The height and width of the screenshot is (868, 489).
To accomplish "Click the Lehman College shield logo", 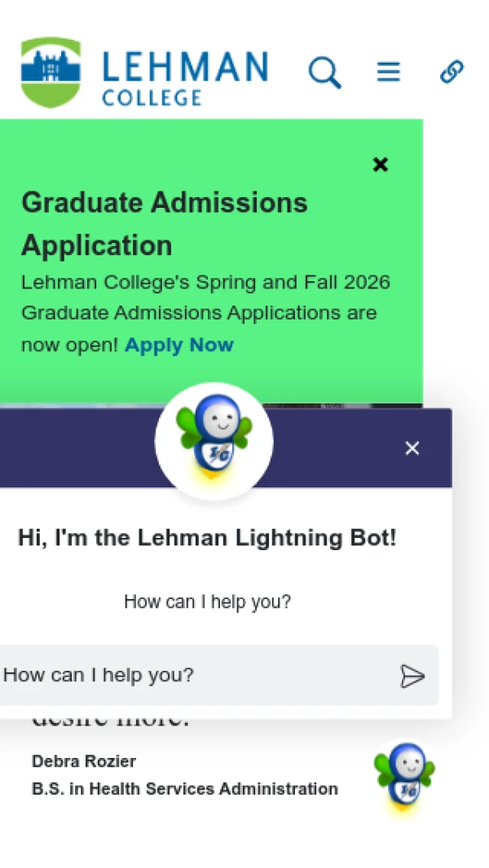I will coord(51,73).
